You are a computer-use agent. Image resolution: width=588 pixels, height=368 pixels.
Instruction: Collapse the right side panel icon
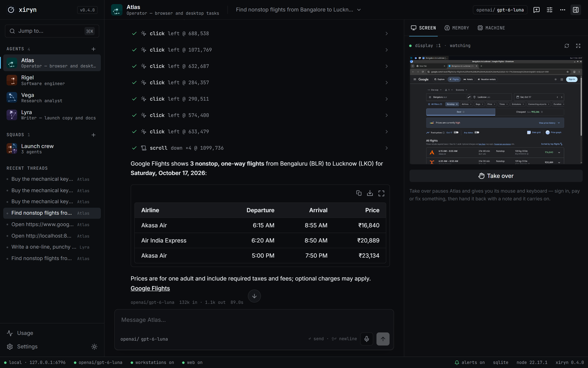576,10
